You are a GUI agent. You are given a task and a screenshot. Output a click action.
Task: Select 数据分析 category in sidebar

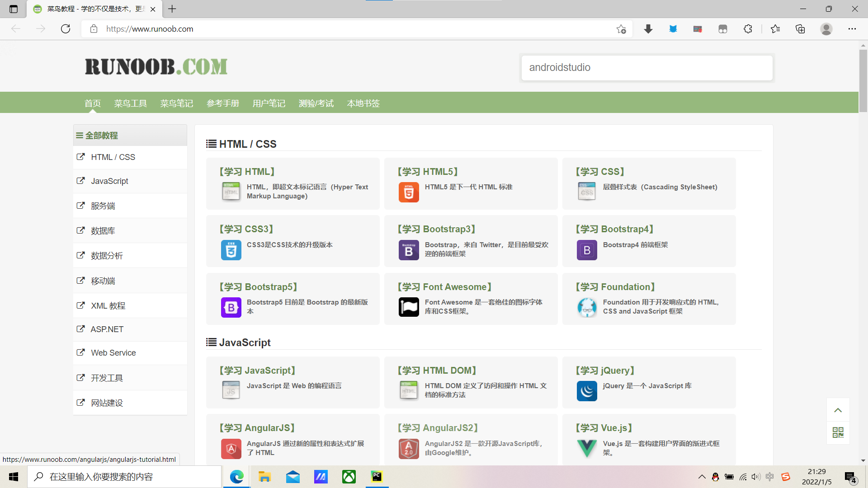pyautogui.click(x=130, y=256)
